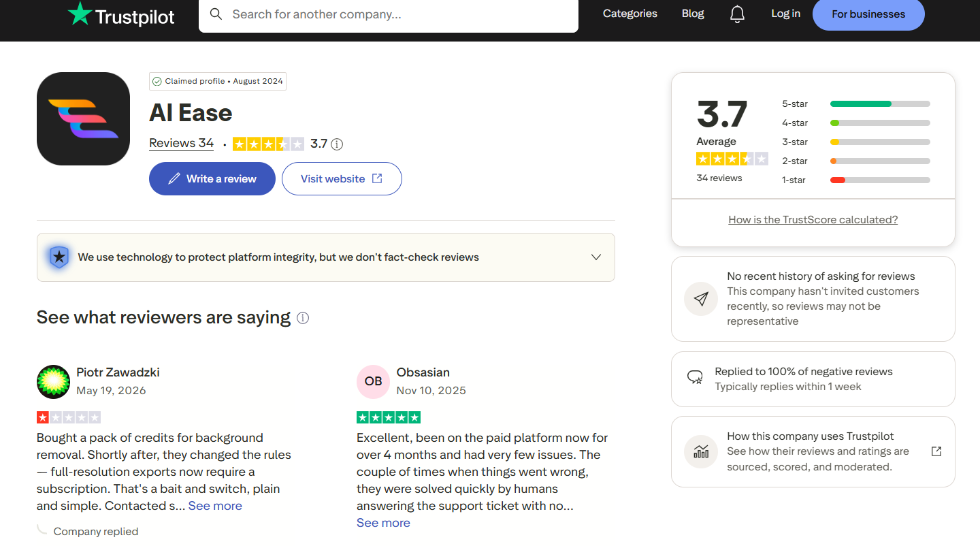Click the Nov 10, 2025 date

[431, 391]
